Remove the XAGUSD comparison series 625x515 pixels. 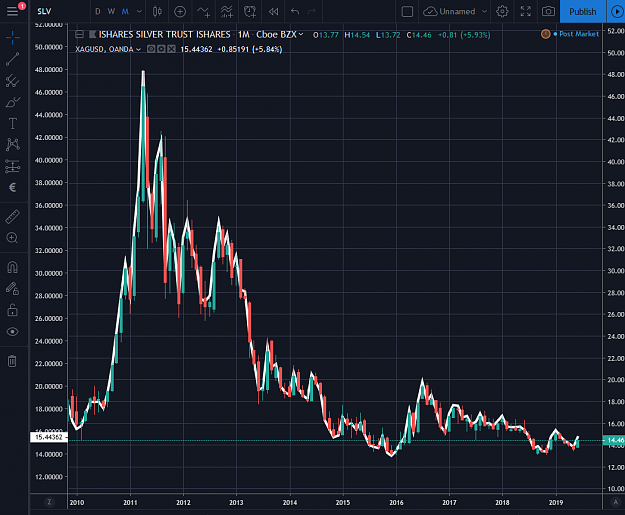pyautogui.click(x=171, y=49)
